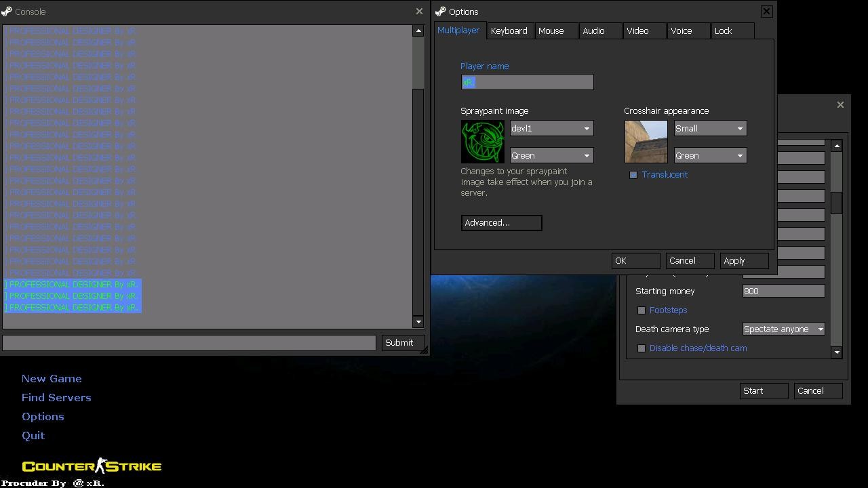Image resolution: width=868 pixels, height=488 pixels.
Task: Click the Counter-Strike logo
Action: [x=92, y=466]
